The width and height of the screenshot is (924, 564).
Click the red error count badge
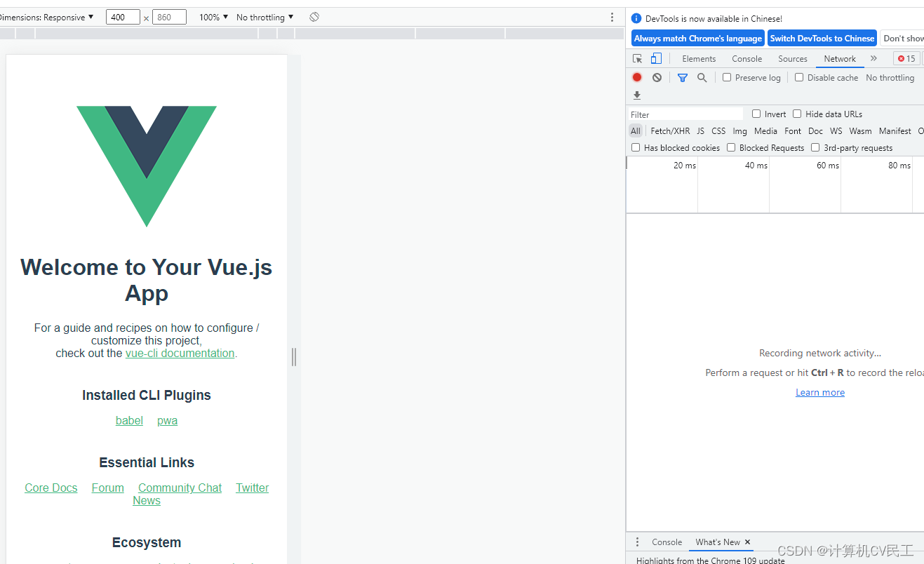[906, 59]
